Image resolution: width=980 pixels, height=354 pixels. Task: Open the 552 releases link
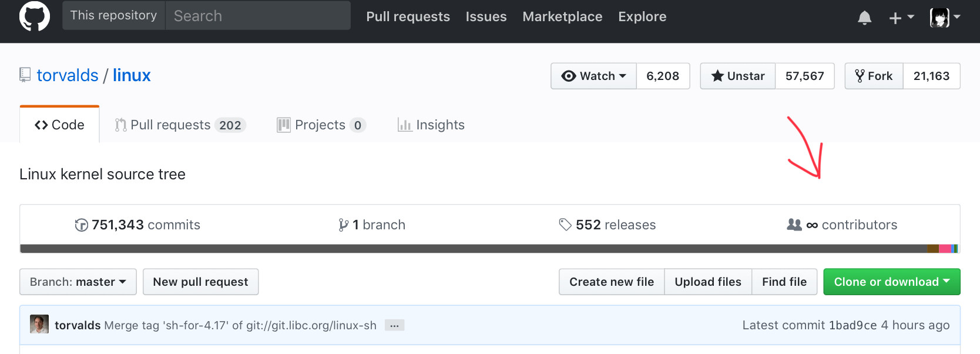pyautogui.click(x=608, y=225)
